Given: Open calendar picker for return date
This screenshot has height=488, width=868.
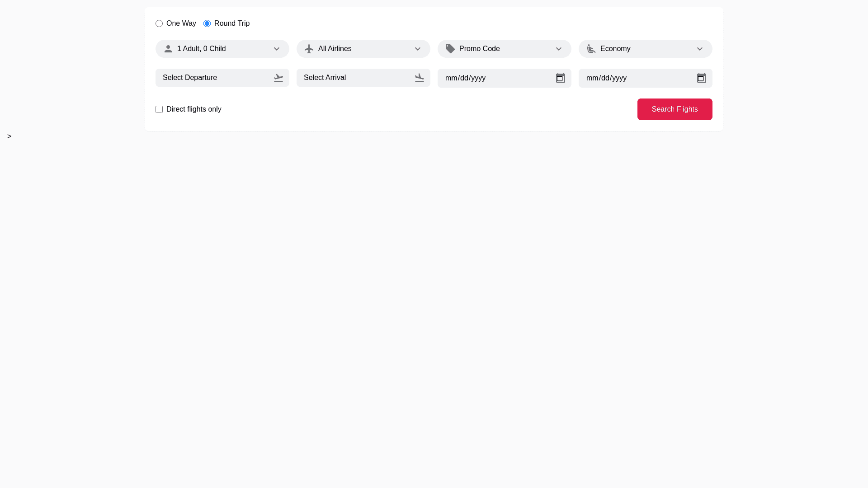Looking at the screenshot, I should coord(702,78).
